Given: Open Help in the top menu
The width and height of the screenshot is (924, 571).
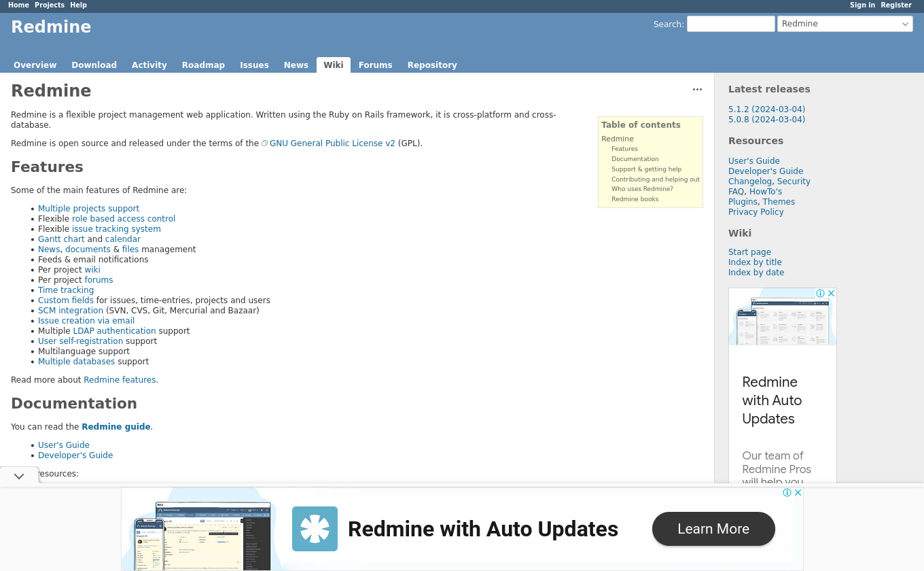Looking at the screenshot, I should pyautogui.click(x=78, y=5).
